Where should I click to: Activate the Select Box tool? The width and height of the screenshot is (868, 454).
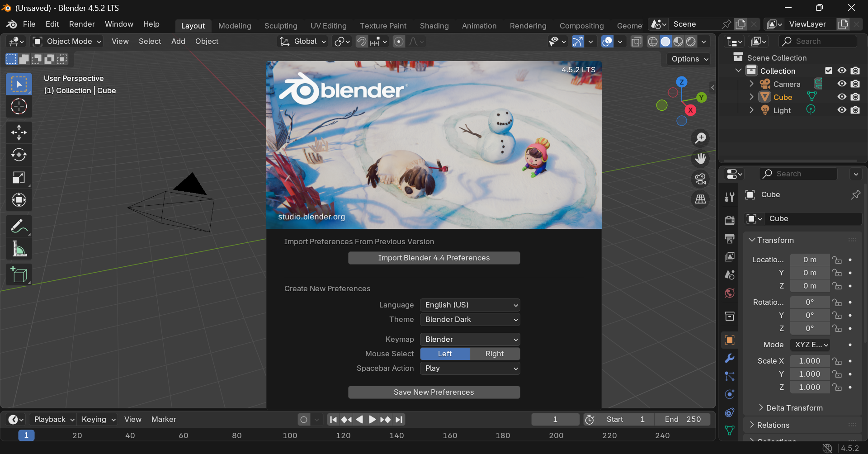coord(19,84)
